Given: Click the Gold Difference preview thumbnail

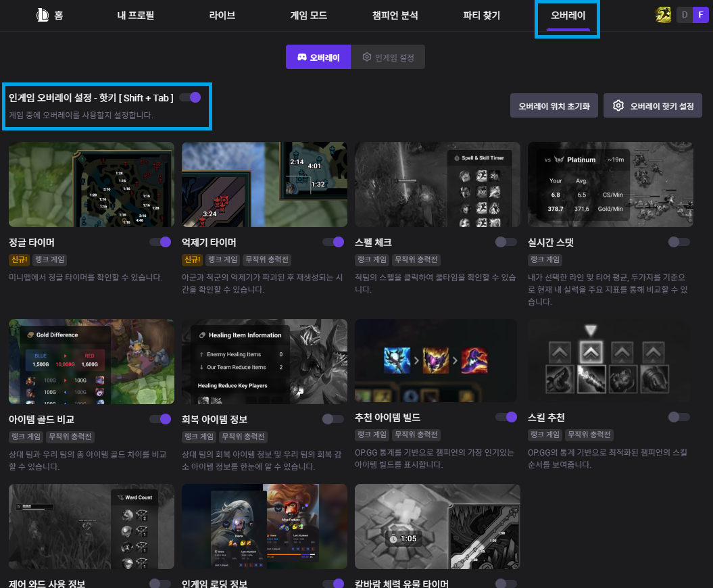Looking at the screenshot, I should coord(91,362).
